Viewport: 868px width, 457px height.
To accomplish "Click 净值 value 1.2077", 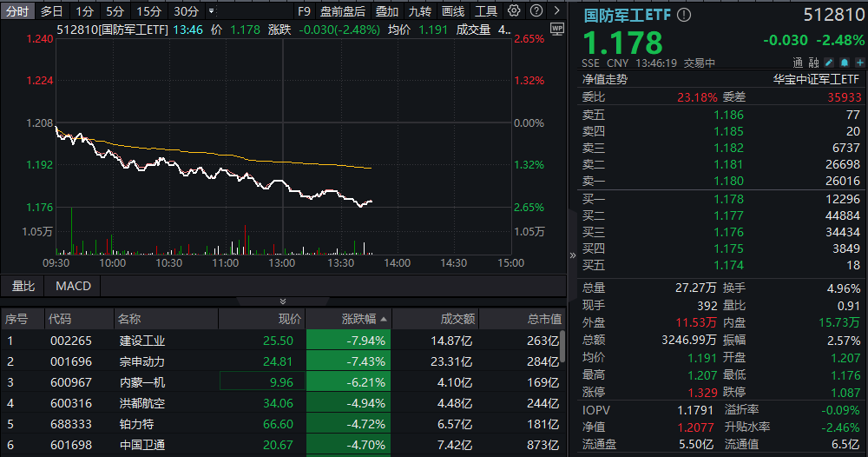I will [x=695, y=427].
